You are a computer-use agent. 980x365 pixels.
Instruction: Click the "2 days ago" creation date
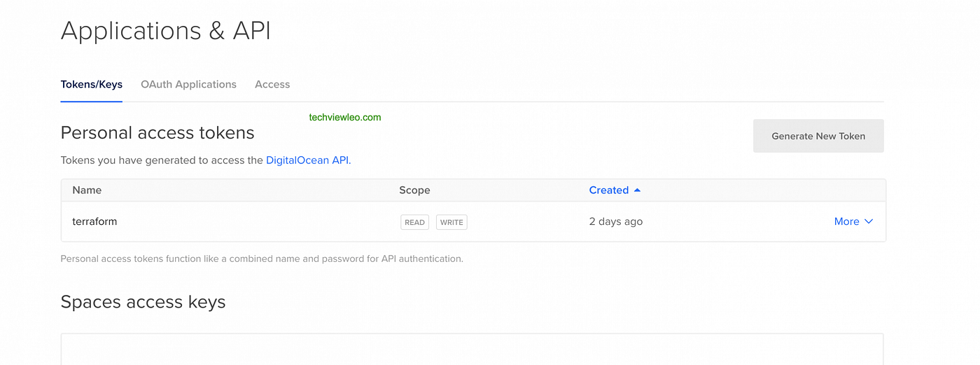click(x=616, y=221)
